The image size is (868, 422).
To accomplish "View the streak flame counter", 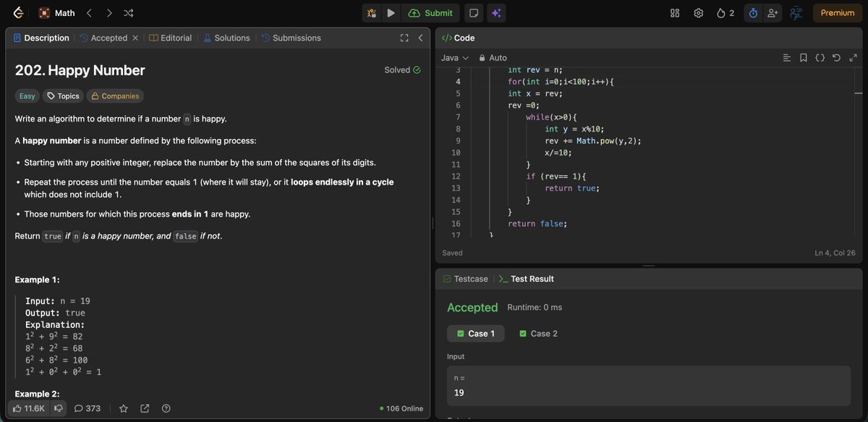I will pos(725,13).
